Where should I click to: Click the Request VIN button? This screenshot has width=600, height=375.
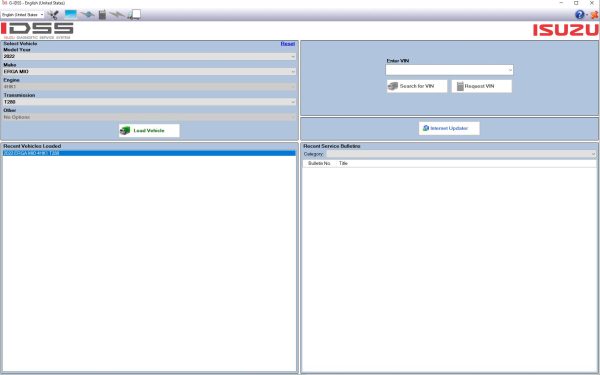482,86
